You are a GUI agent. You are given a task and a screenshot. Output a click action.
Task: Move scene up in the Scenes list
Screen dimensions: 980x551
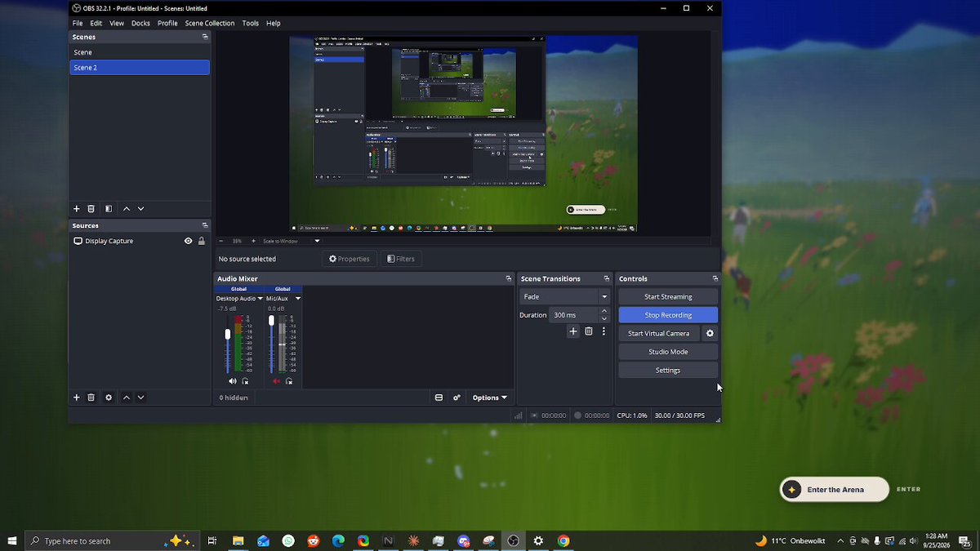pos(127,209)
